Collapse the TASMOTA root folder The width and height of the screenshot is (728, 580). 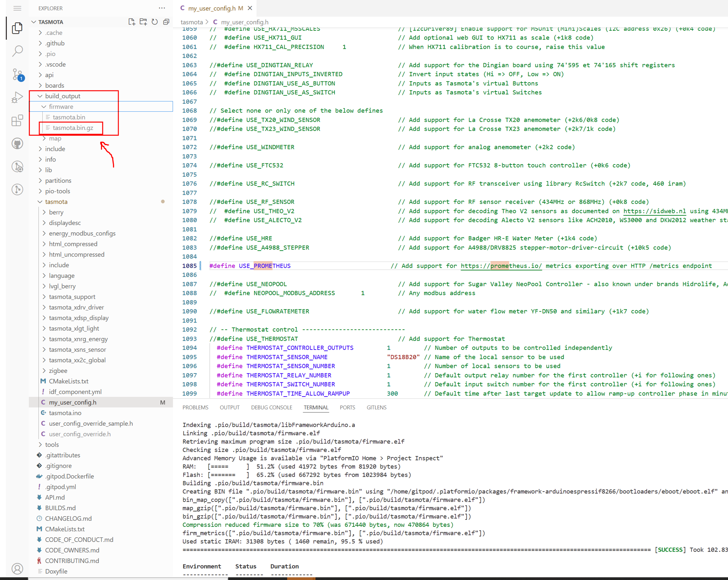[x=51, y=22]
